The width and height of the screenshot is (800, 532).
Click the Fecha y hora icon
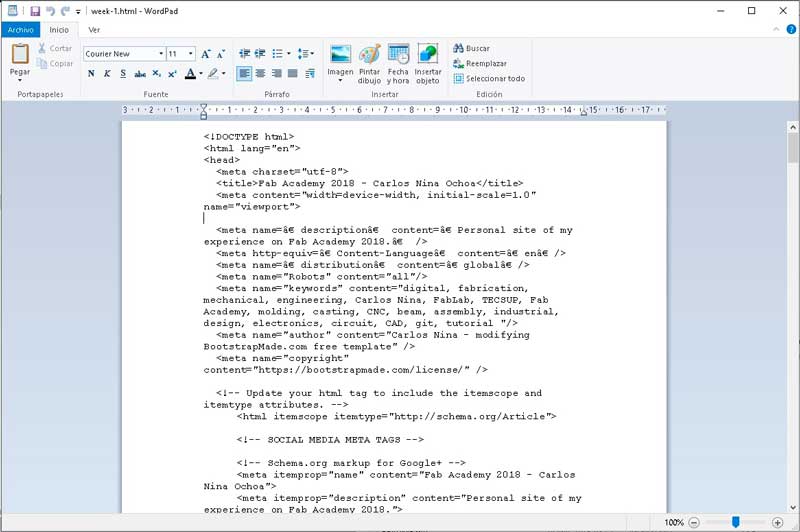coord(398,63)
